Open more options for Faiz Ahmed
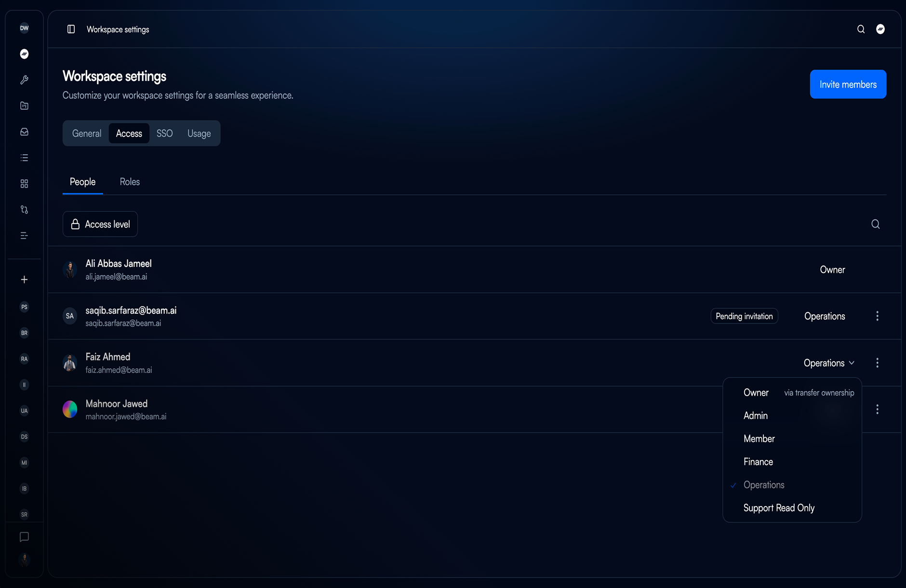This screenshot has width=906, height=588. click(877, 363)
